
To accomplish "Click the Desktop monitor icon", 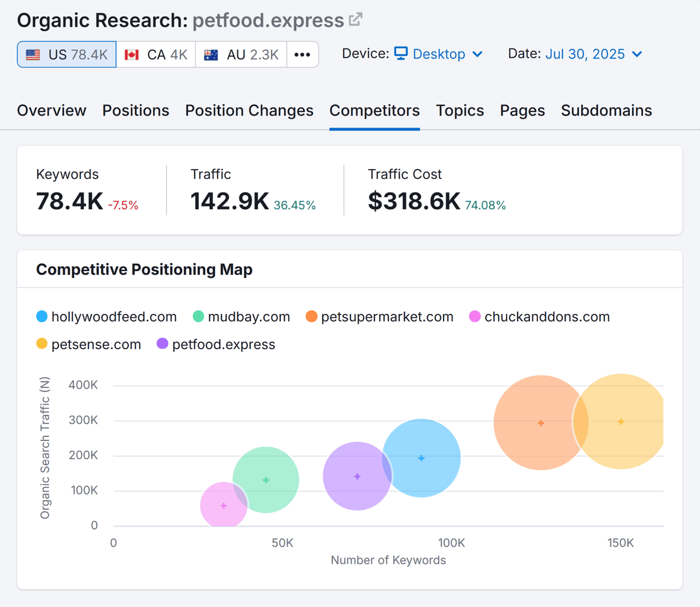I will pyautogui.click(x=401, y=54).
